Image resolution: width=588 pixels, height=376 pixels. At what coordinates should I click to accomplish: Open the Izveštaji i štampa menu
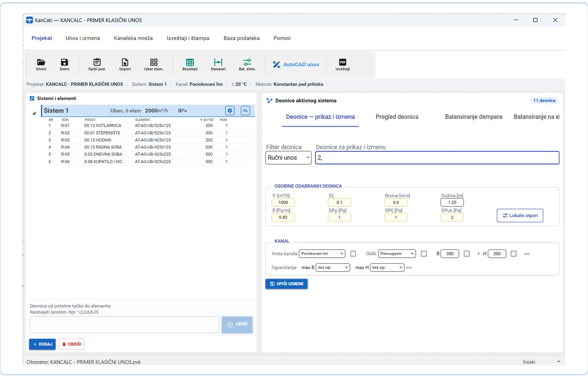[x=188, y=38]
